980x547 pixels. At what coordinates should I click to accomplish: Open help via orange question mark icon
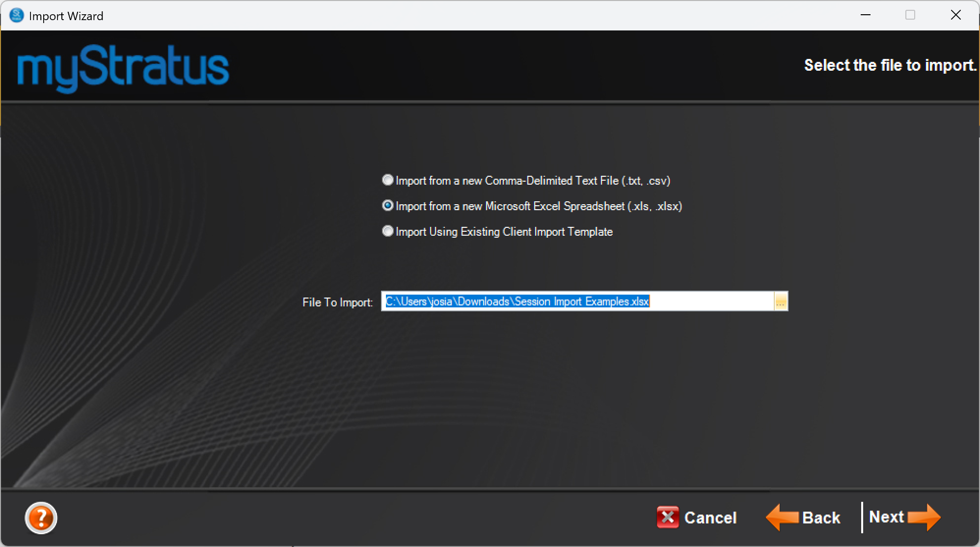tap(41, 518)
